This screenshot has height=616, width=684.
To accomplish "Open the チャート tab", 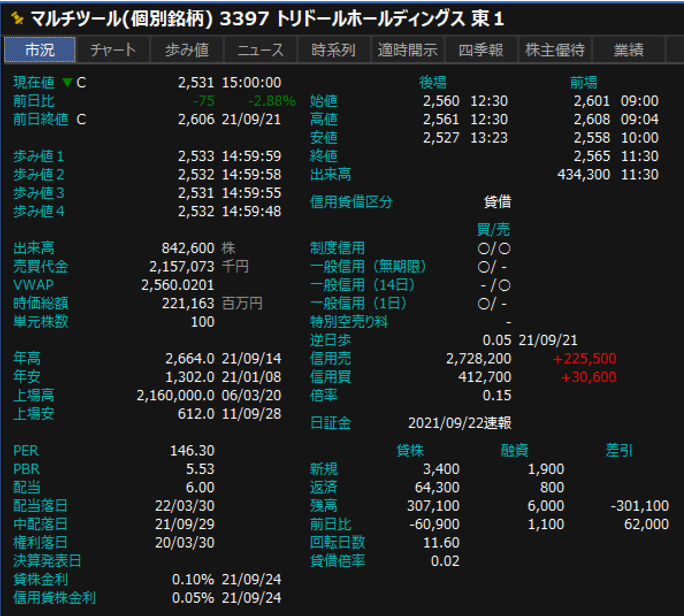I will pyautogui.click(x=113, y=49).
